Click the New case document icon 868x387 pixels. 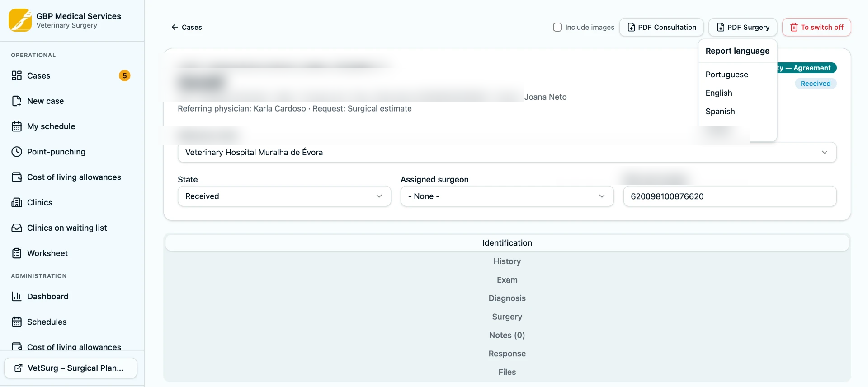[x=17, y=101]
